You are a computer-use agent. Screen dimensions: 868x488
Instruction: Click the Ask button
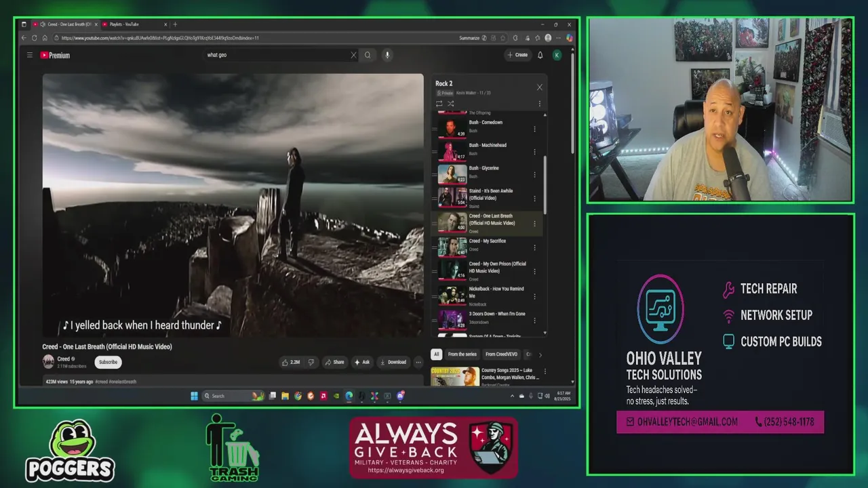(x=362, y=362)
